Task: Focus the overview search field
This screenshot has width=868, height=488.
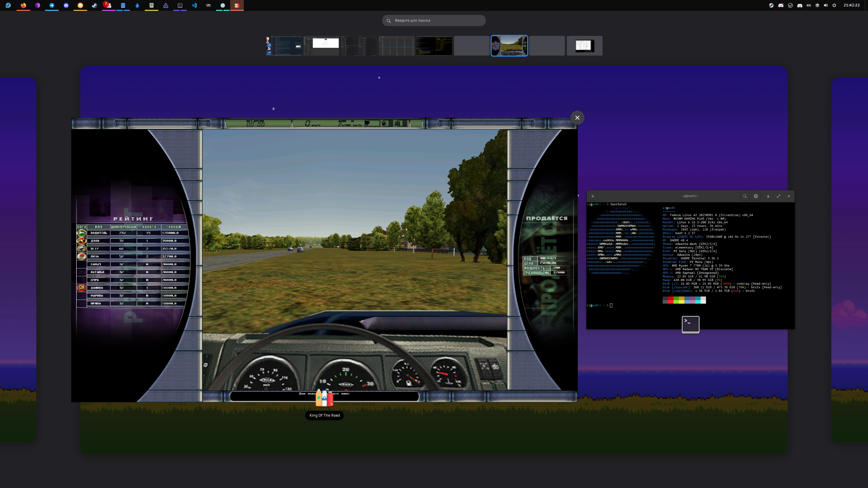Action: coord(434,20)
